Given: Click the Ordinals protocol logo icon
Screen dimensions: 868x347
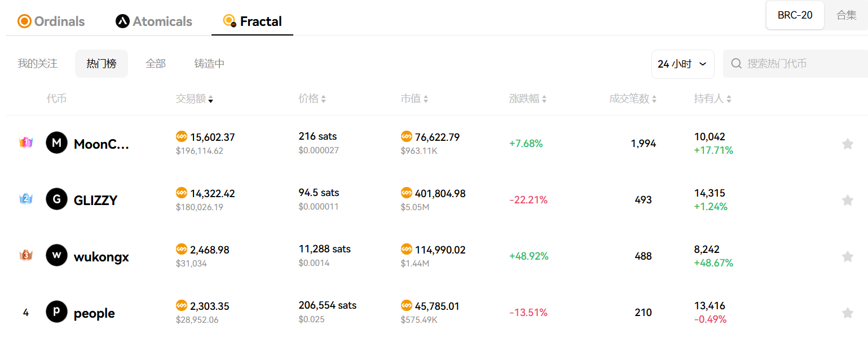Looking at the screenshot, I should pyautogui.click(x=24, y=21).
